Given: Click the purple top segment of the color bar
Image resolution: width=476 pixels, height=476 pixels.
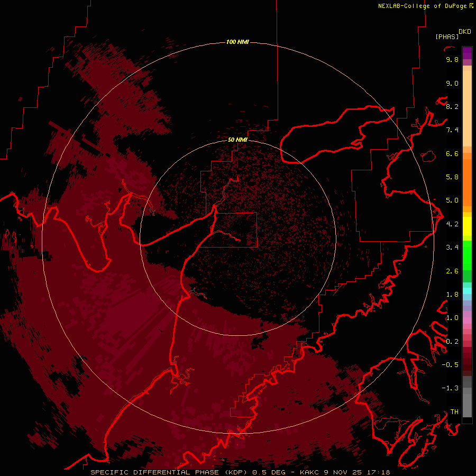Looking at the screenshot, I should [467, 53].
